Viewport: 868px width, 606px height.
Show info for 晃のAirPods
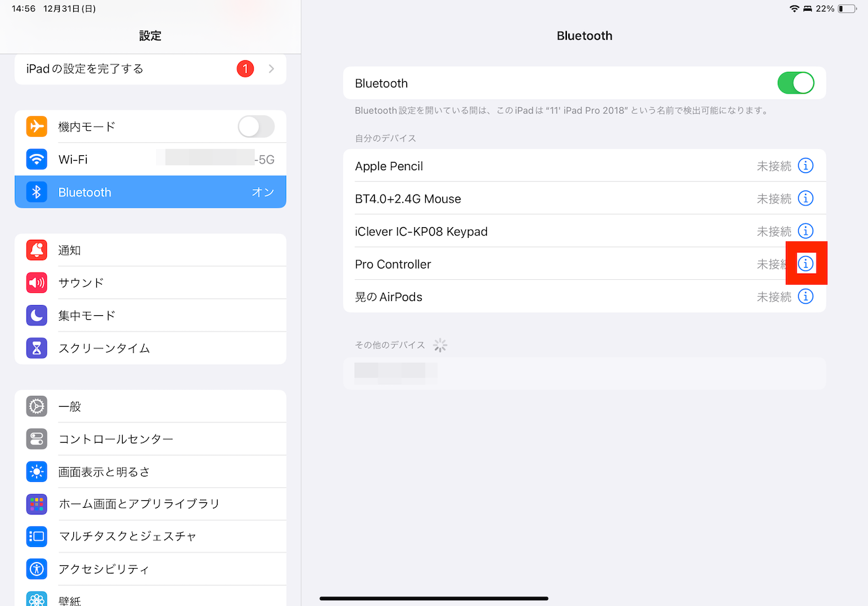point(805,296)
